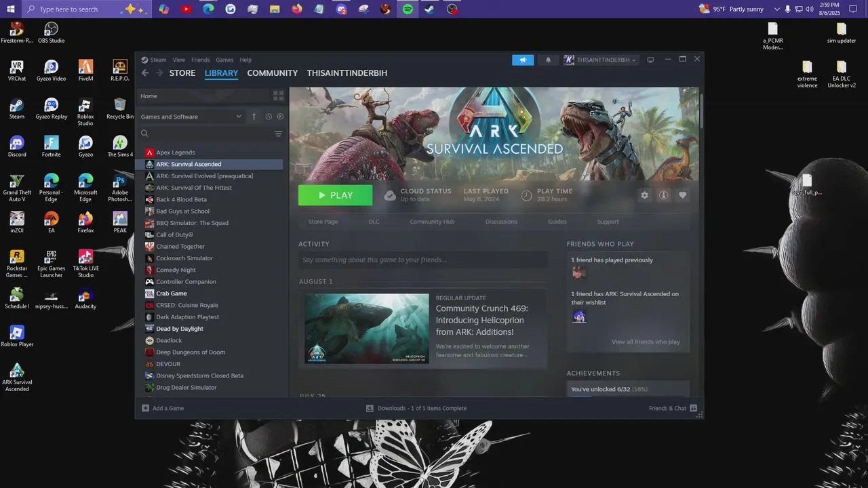Viewport: 868px width, 488px height.
Task: Click avatar of friend who played previously
Action: pyautogui.click(x=579, y=272)
